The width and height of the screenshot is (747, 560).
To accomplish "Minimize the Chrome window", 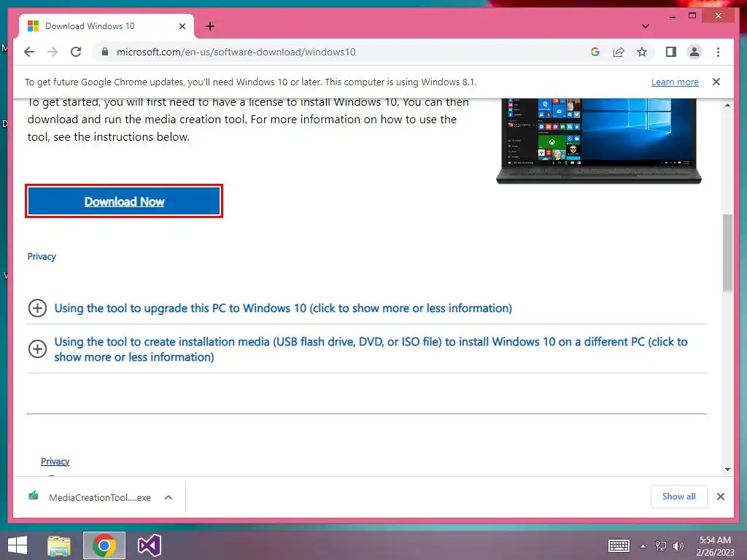I will [672, 16].
